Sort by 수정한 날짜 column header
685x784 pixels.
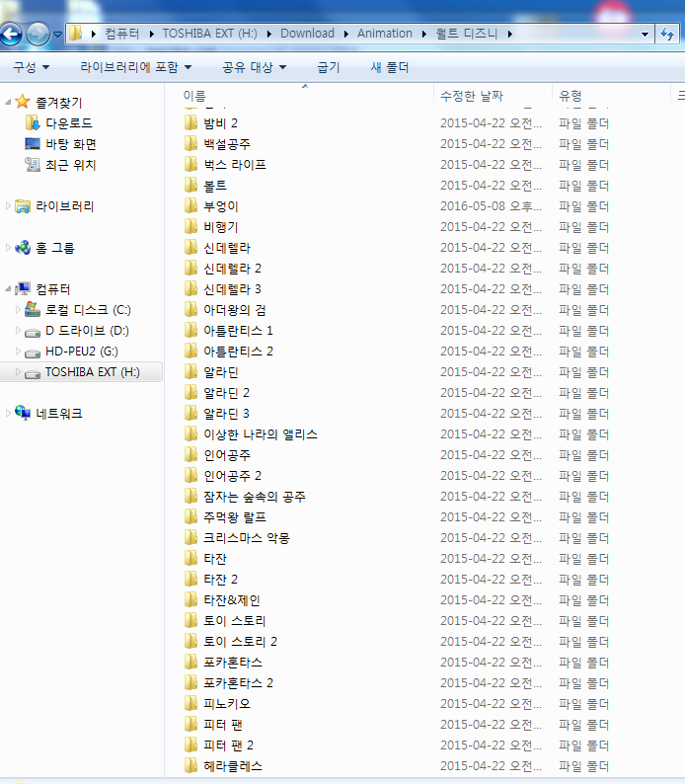pos(472,96)
